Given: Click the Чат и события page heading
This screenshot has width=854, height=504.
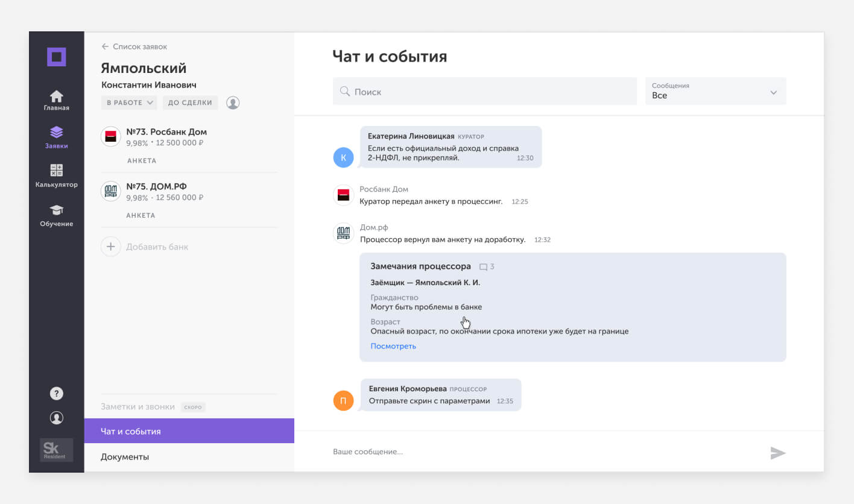Looking at the screenshot, I should tap(390, 57).
